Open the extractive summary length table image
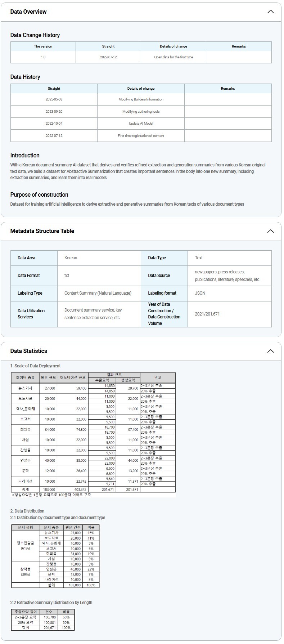 click(x=43, y=620)
